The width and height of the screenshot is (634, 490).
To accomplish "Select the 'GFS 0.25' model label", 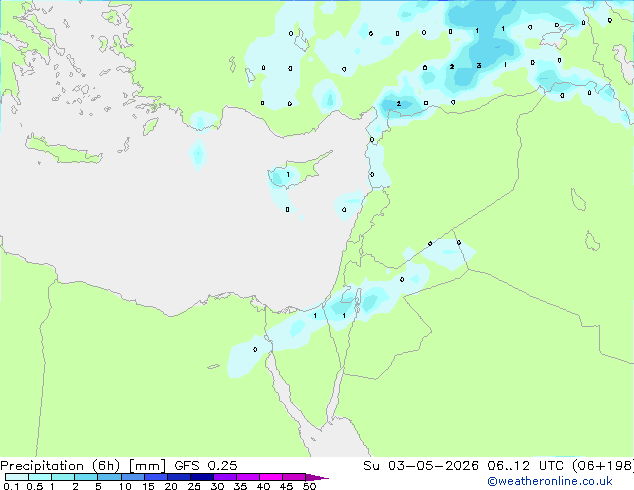I will [x=206, y=466].
